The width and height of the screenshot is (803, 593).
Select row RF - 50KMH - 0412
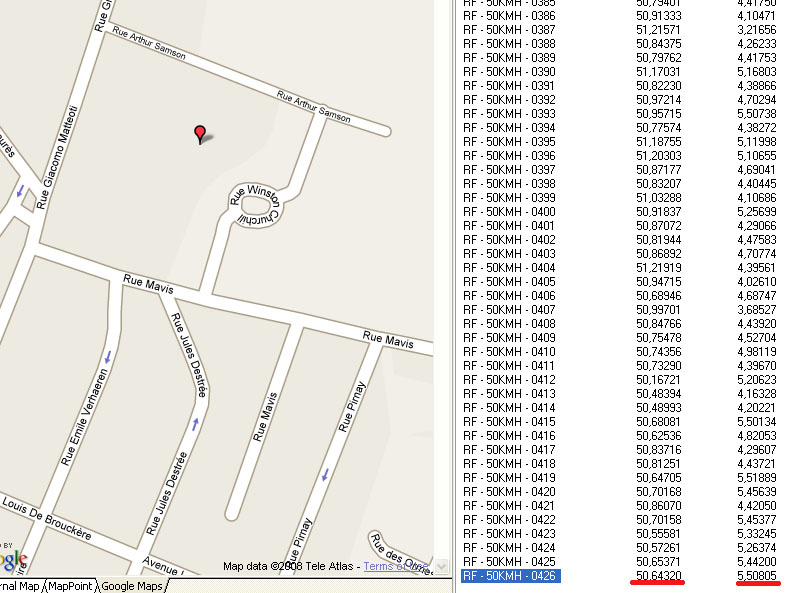pyautogui.click(x=508, y=380)
